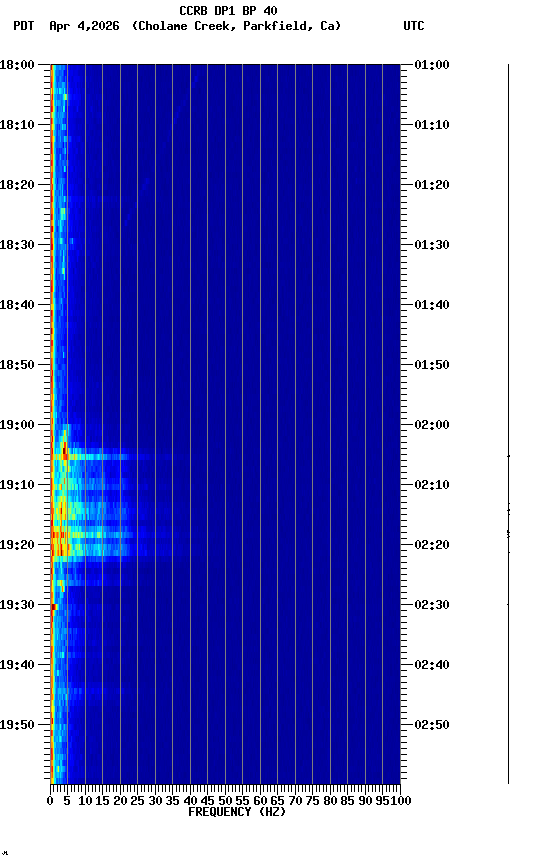Click the "19:30" PDT time label
The width and height of the screenshot is (552, 864).
(x=17, y=606)
